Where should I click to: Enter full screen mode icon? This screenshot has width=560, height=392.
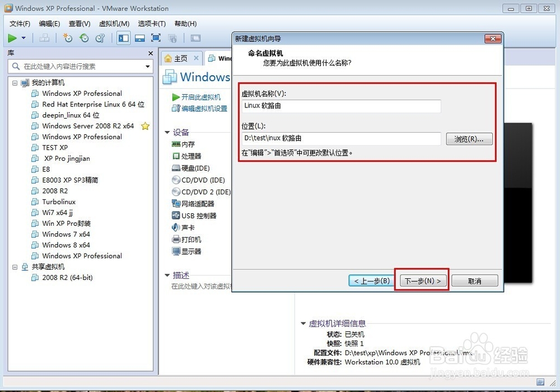[156, 38]
